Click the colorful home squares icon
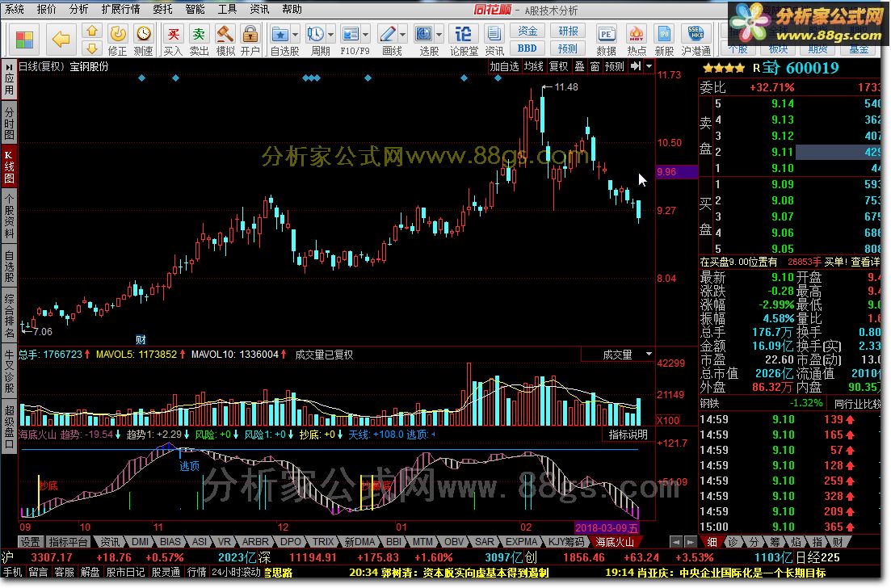The height and width of the screenshot is (588, 891). click(x=24, y=40)
